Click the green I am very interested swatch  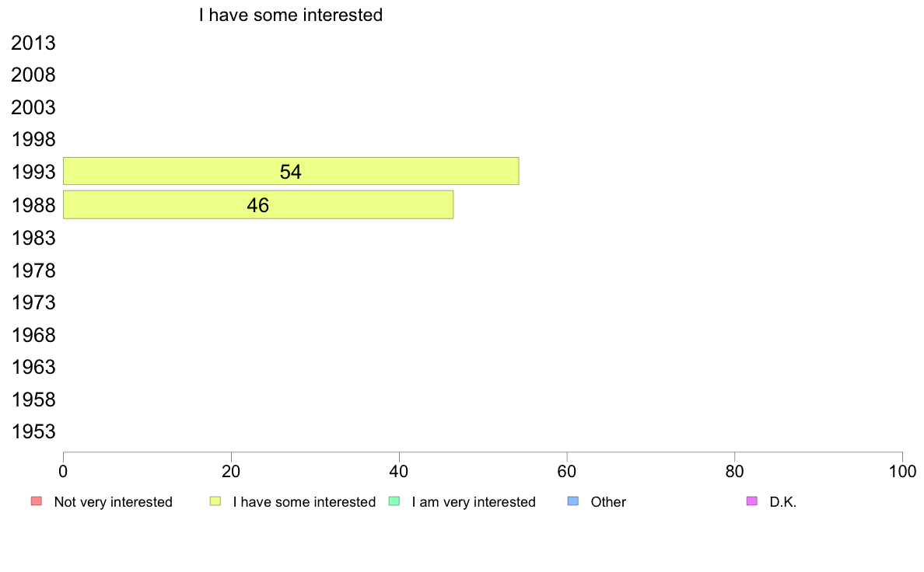[394, 501]
